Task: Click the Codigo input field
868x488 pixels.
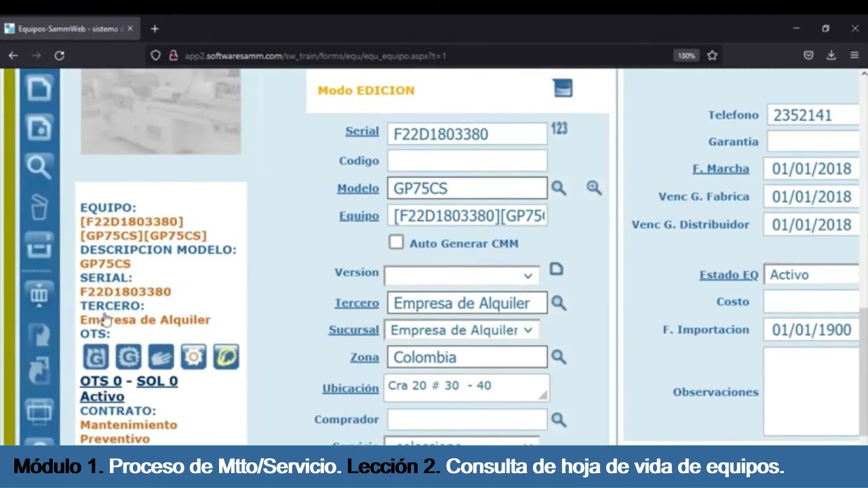Action: point(467,161)
